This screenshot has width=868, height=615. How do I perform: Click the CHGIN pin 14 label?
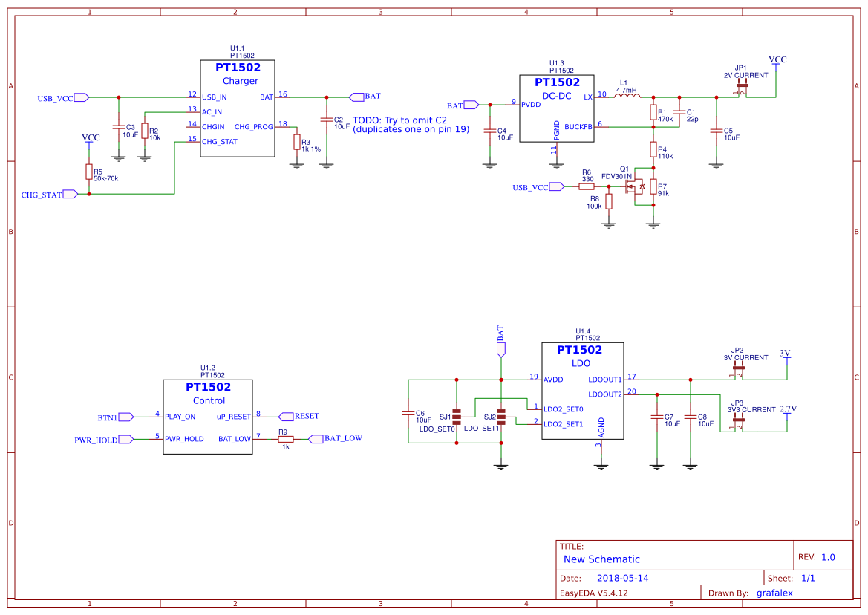click(213, 127)
